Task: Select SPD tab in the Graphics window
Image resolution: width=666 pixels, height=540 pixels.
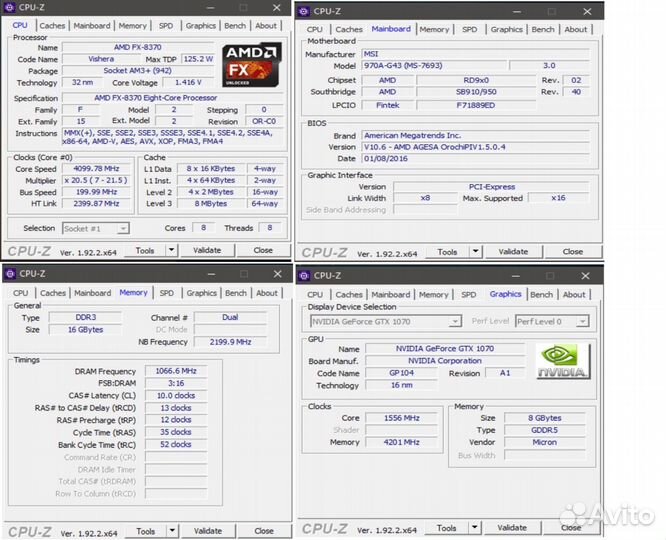Action: (468, 294)
